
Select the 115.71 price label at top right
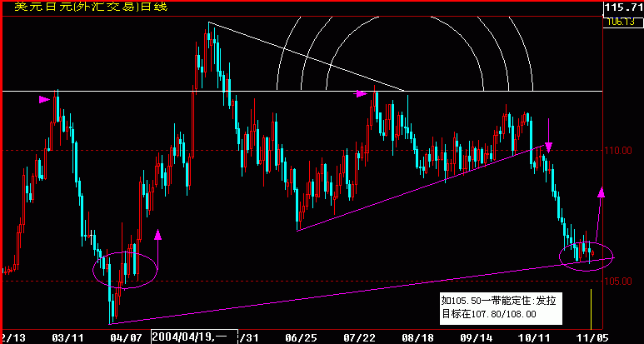pyautogui.click(x=625, y=7)
